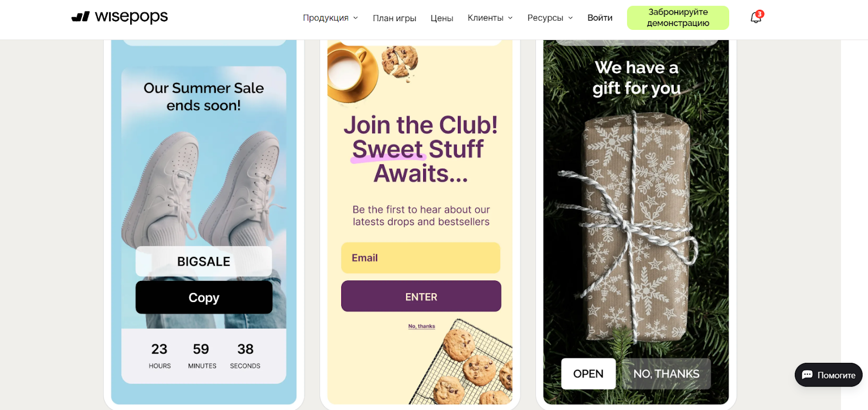The height and width of the screenshot is (410, 868).
Task: Click the Wisepops logo
Action: point(119,17)
